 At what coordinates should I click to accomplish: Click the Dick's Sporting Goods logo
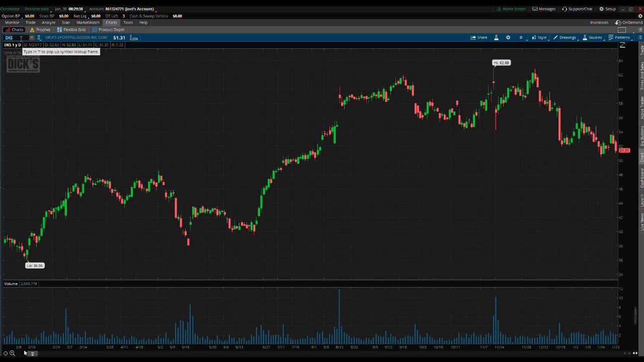pos(23,64)
